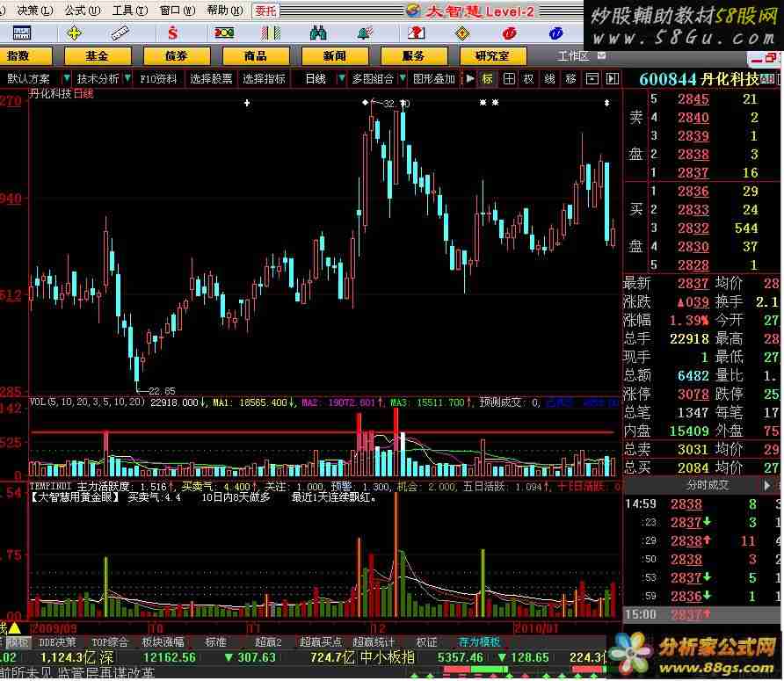
Task: Click the striped candlestick bars icon
Action: point(271,33)
